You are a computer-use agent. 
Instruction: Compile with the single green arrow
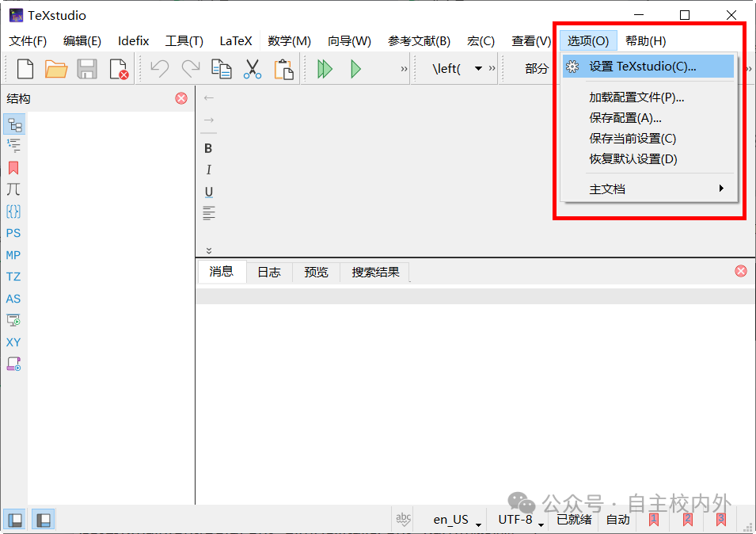point(355,69)
